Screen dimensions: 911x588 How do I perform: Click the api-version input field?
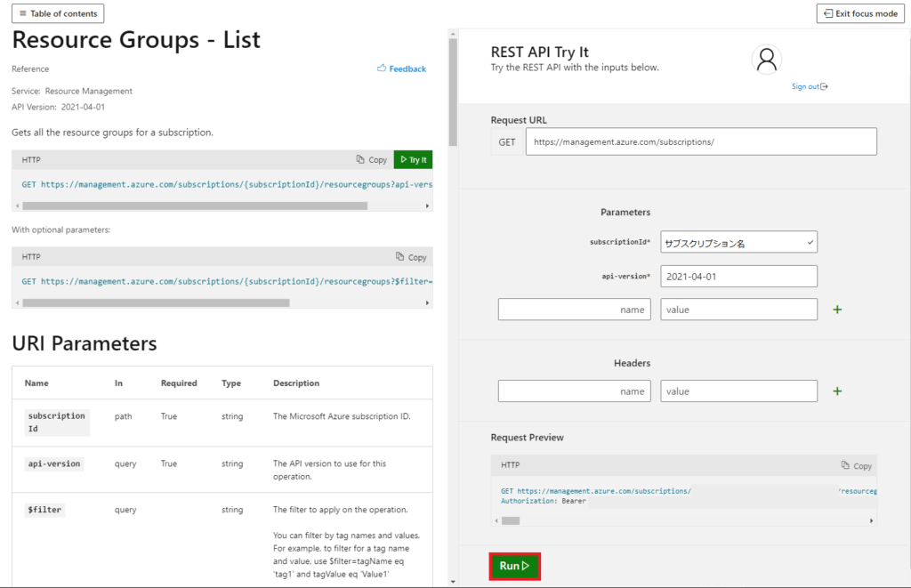[x=738, y=276]
